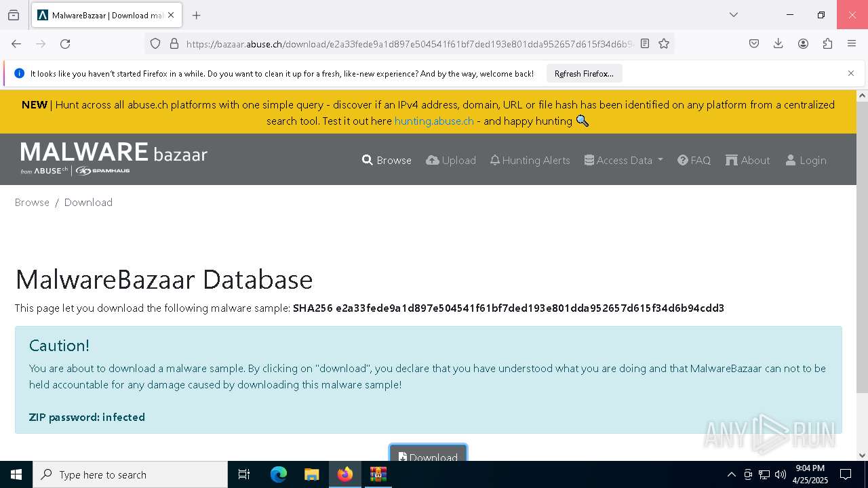868x488 pixels.
Task: Open the Firefox account menu
Action: pyautogui.click(x=803, y=43)
